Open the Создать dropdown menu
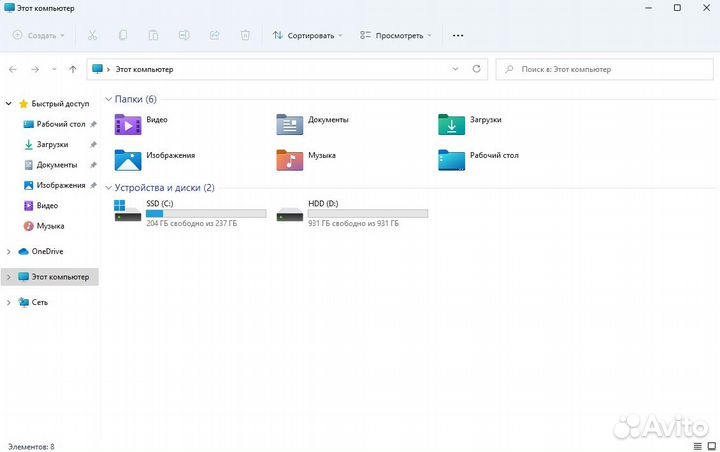Viewport: 720px width, 452px height. point(39,35)
